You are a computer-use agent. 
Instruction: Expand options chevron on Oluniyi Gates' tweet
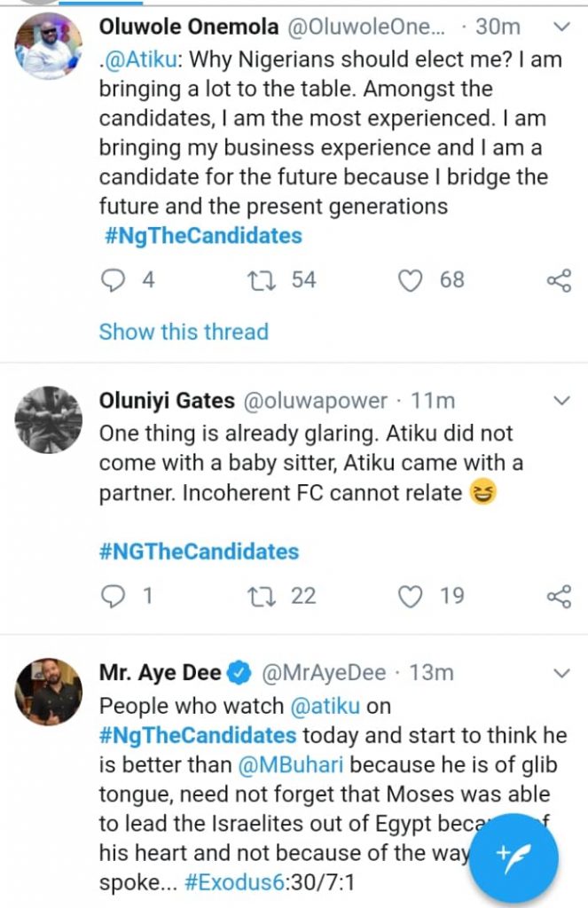(x=561, y=402)
